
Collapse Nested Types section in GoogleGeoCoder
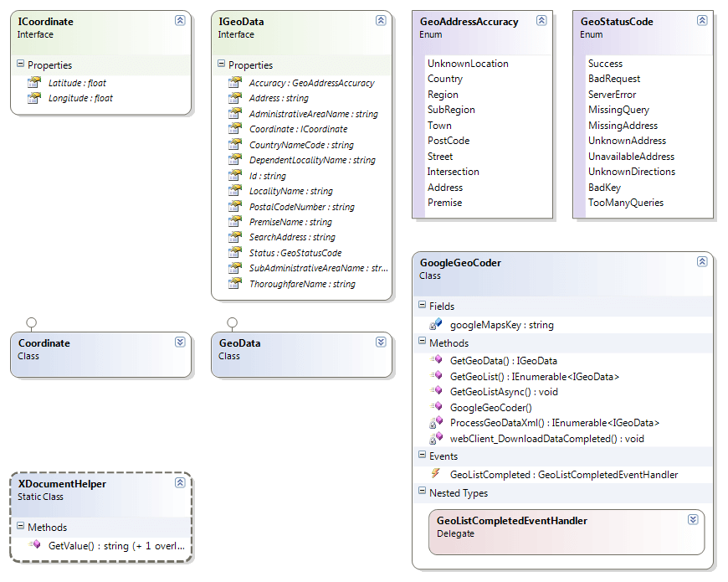422,491
